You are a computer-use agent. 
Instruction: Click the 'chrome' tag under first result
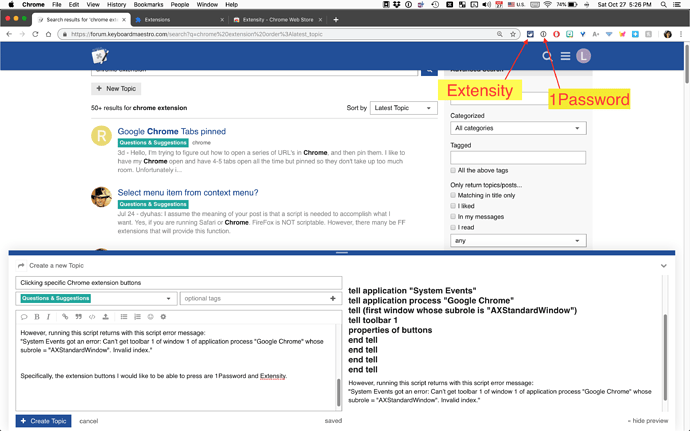point(201,143)
